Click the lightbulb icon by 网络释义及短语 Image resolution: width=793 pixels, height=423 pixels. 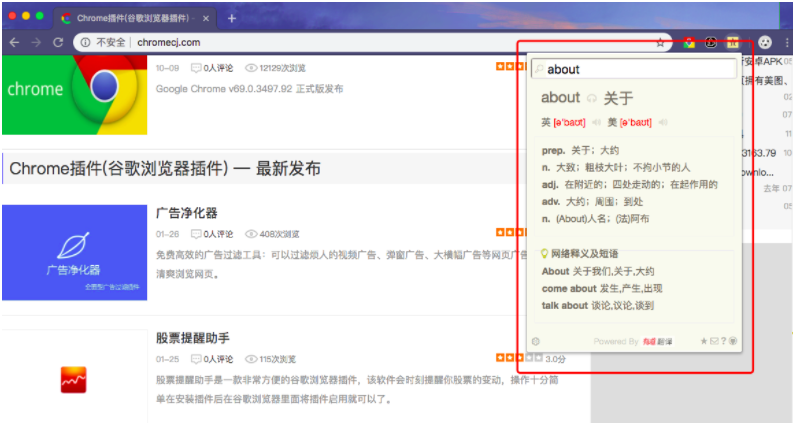click(x=544, y=253)
